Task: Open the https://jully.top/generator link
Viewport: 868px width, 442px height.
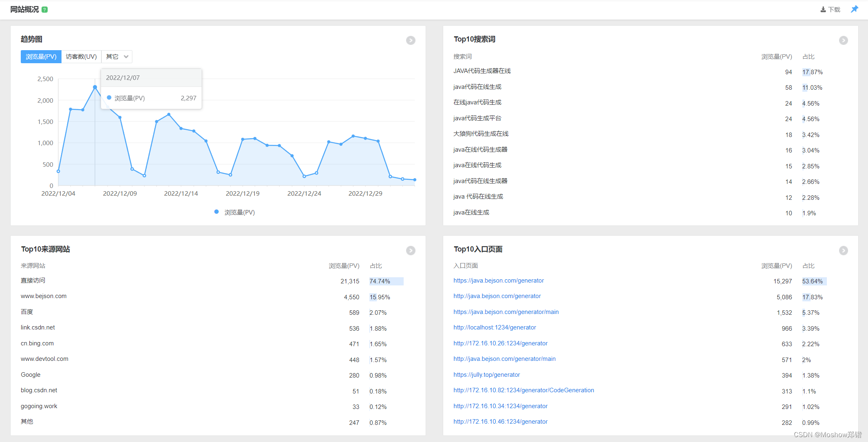Action: 486,375
